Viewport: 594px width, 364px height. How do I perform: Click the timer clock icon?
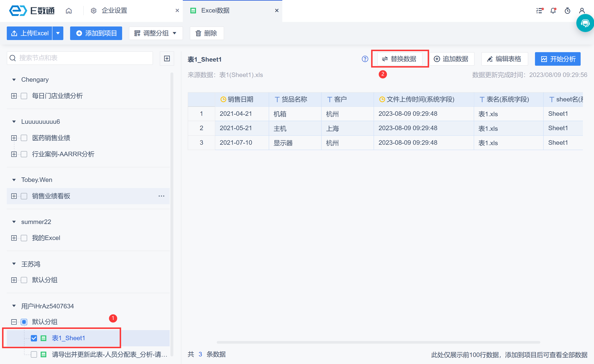pyautogui.click(x=567, y=11)
